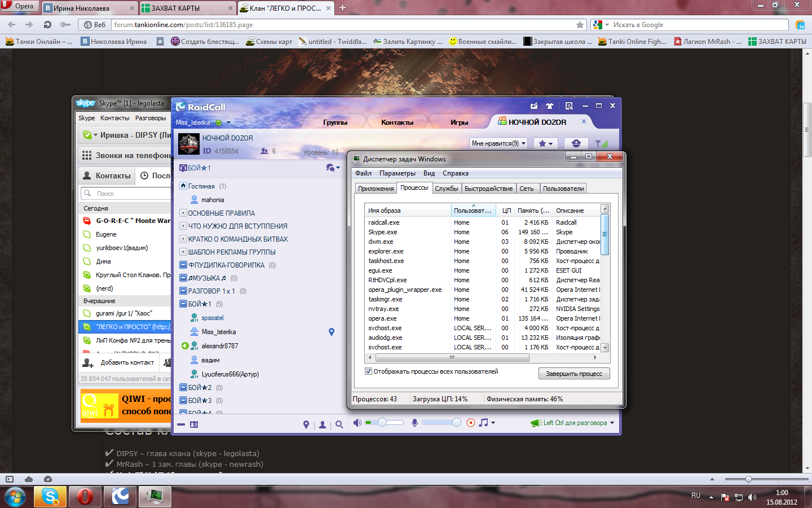812x508 pixels.
Task: Click the user search person icon in RaidCall bottom bar
Action: pyautogui.click(x=323, y=424)
